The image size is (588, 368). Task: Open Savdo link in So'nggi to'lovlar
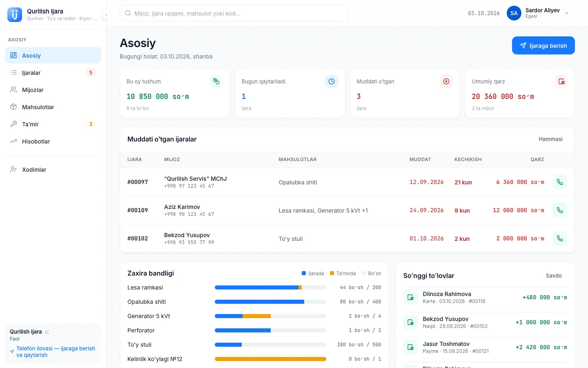pos(554,276)
